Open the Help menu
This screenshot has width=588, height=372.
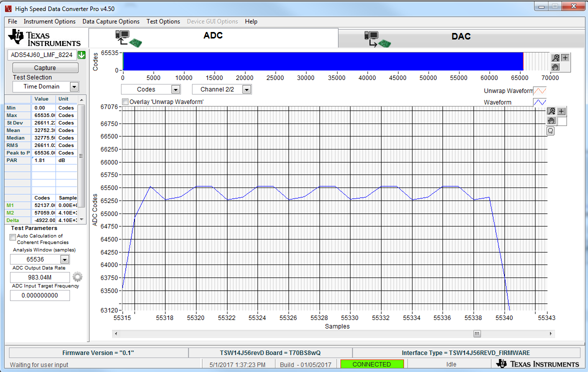[x=251, y=21]
